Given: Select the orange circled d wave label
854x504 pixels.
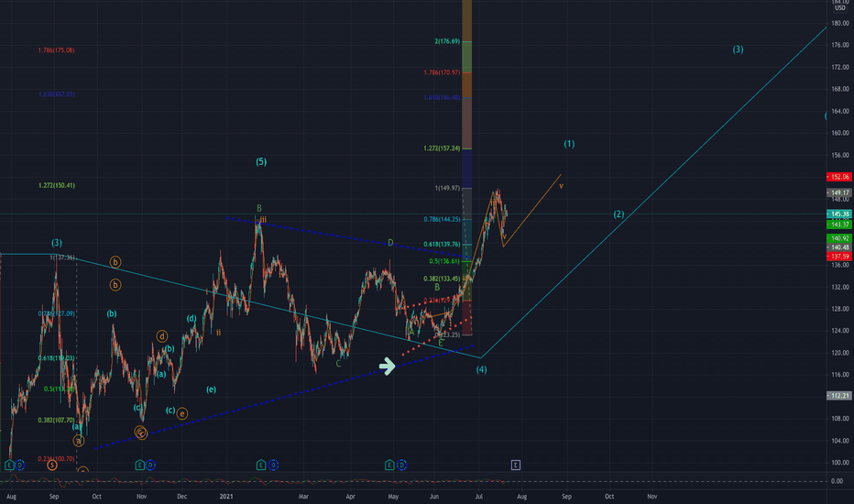Looking at the screenshot, I should click(x=162, y=336).
